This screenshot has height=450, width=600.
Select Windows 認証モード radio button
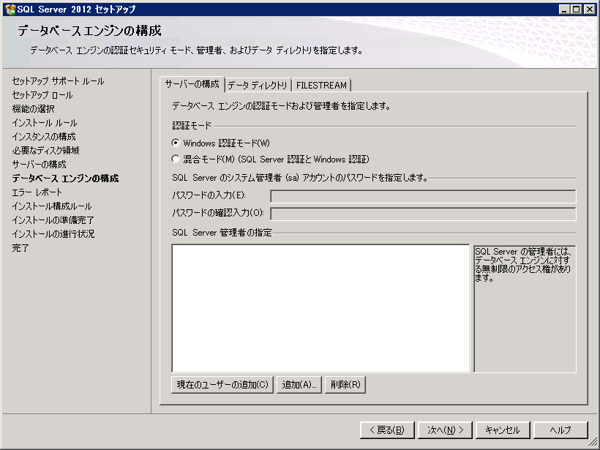(x=176, y=143)
